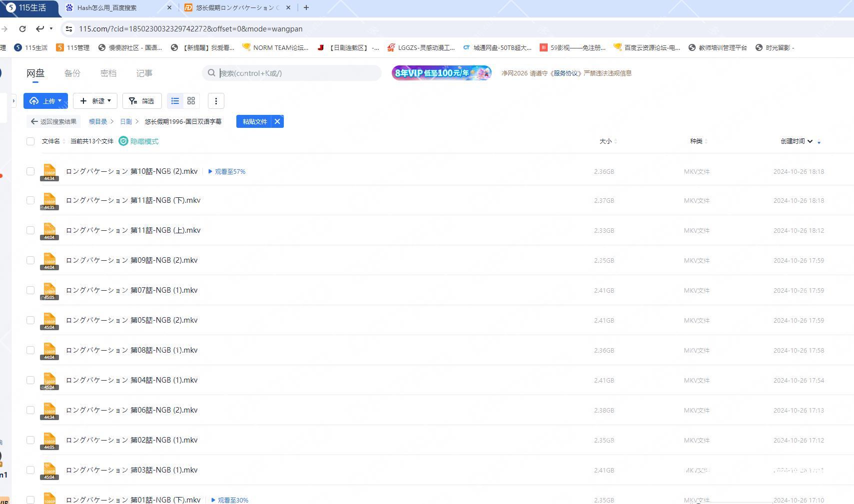The width and height of the screenshot is (854, 504).
Task: Focus the file search input box
Action: 297,73
